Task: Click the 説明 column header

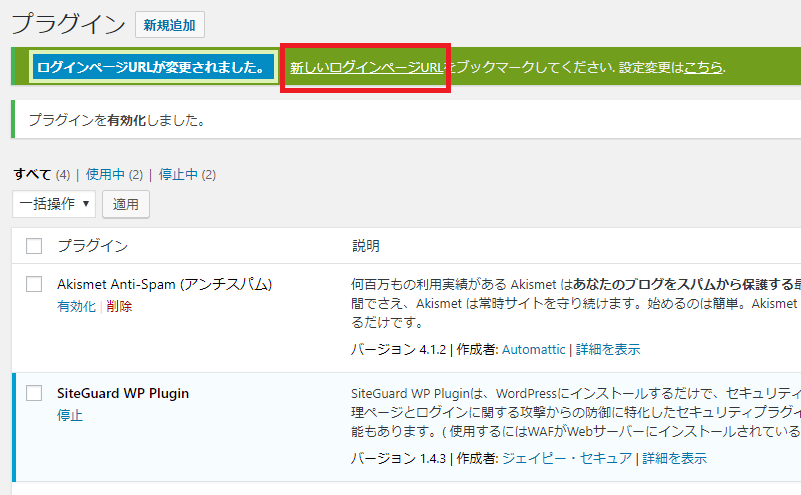Action: pos(366,246)
